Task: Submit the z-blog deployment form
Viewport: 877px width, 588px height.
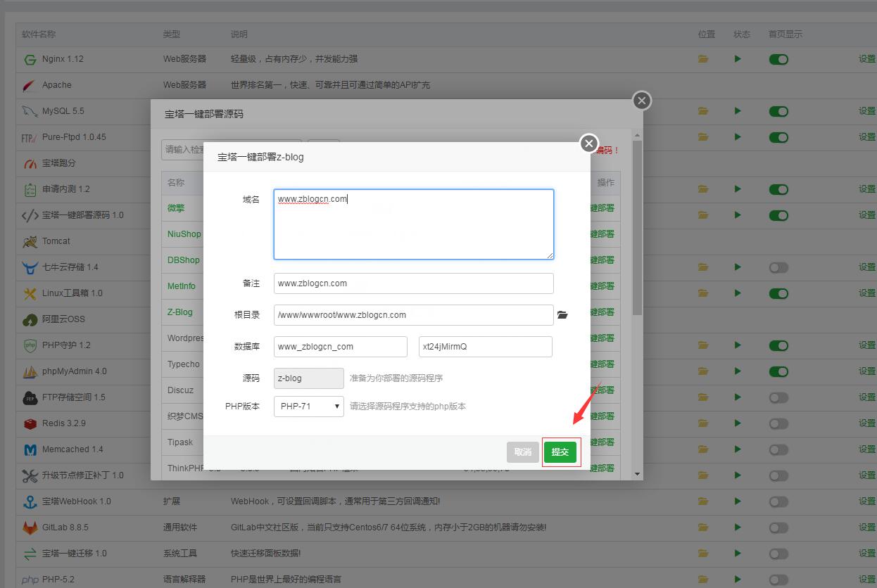Action: (x=560, y=452)
